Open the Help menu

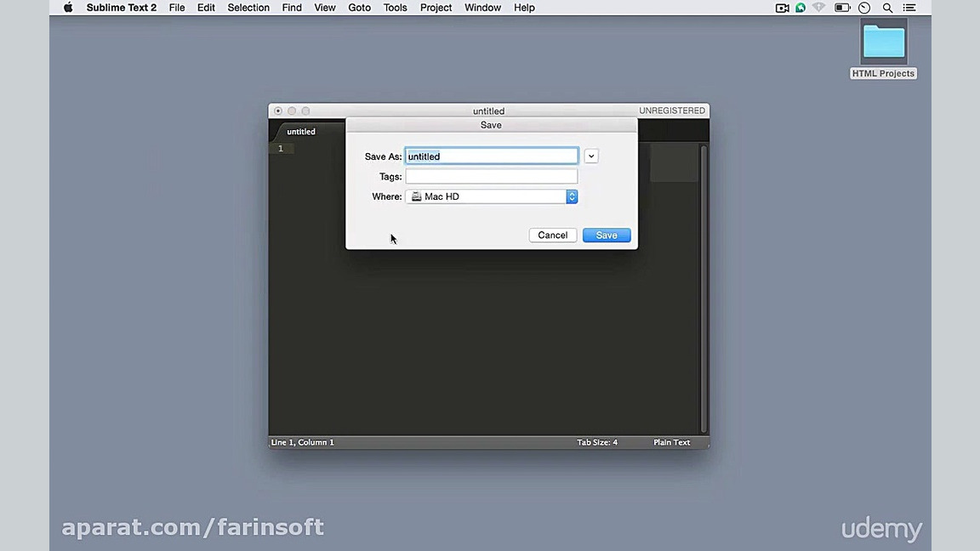(524, 8)
